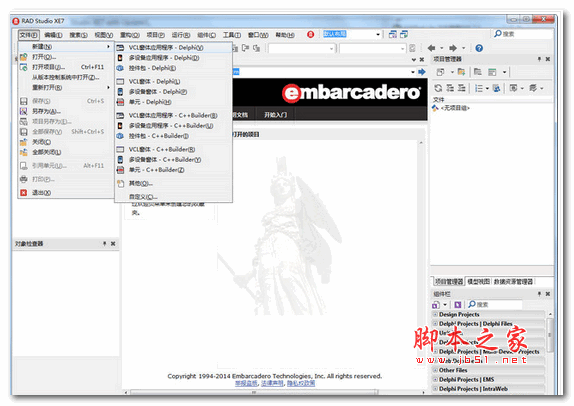Open 重新打开(R) submenu entry
Screen dimensions: 574x406
[x=66, y=87]
